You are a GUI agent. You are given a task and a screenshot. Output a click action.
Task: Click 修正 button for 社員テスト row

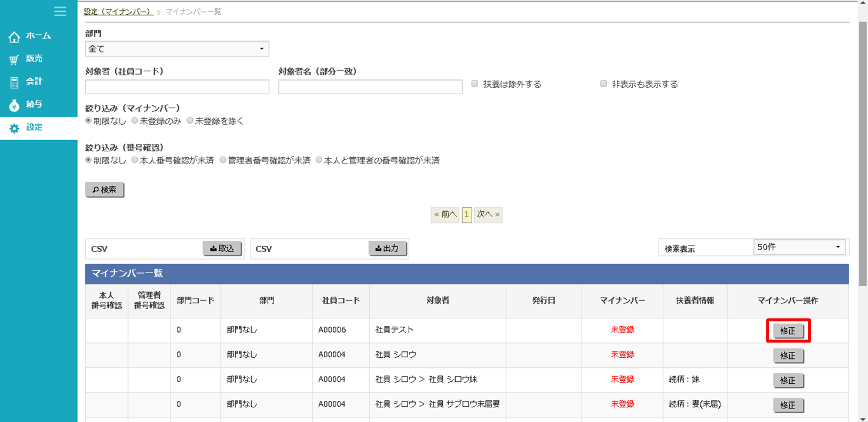point(788,331)
